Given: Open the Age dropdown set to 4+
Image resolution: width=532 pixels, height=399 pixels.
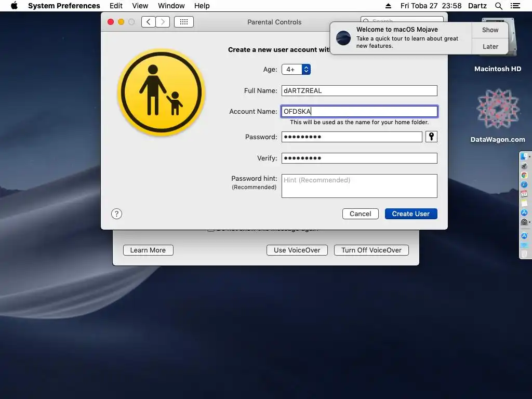Looking at the screenshot, I should [x=296, y=69].
